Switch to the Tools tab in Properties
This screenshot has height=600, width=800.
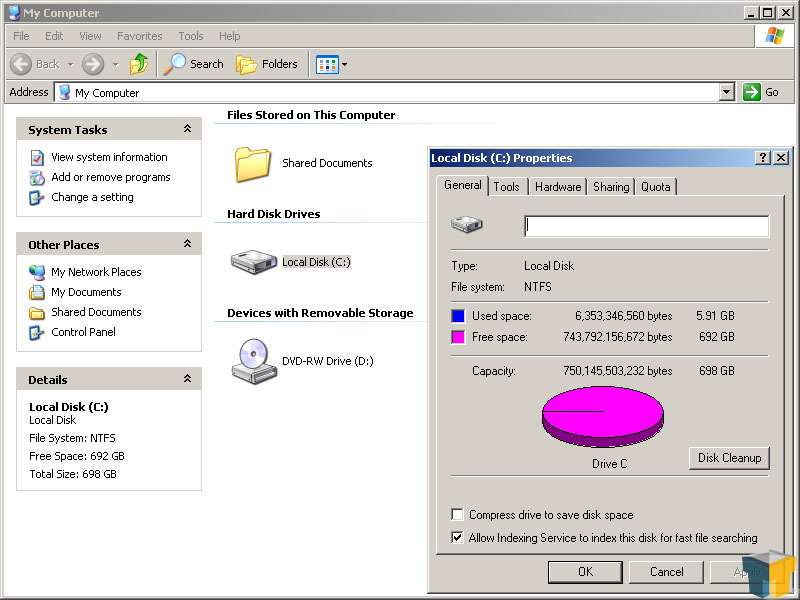coord(507,187)
